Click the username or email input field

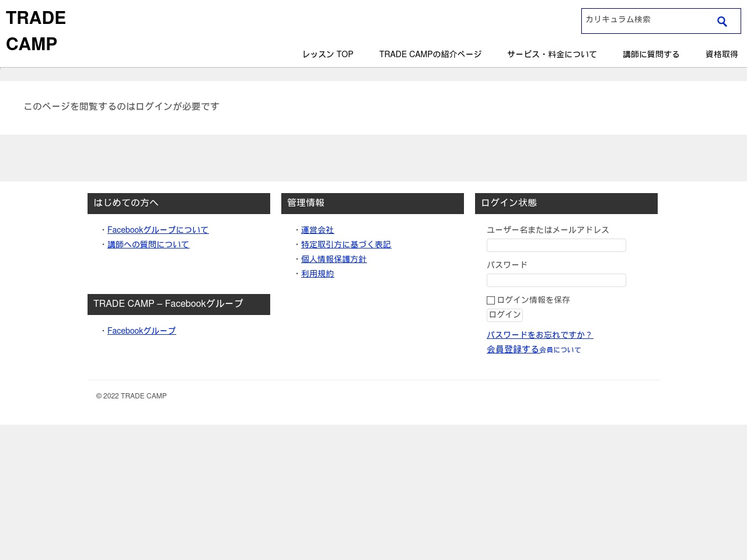click(556, 245)
